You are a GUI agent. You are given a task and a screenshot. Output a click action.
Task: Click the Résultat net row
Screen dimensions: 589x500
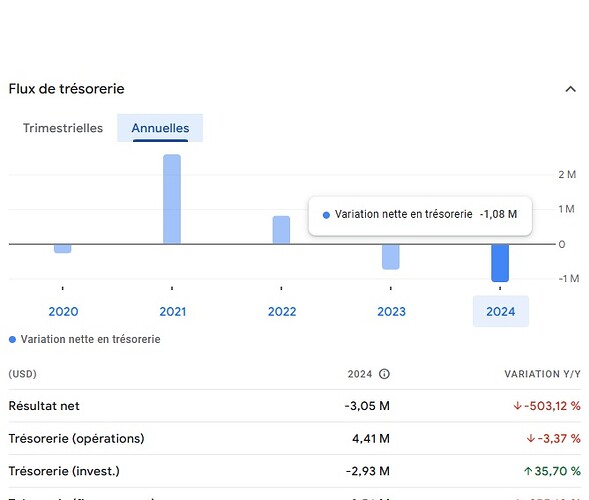click(x=294, y=406)
